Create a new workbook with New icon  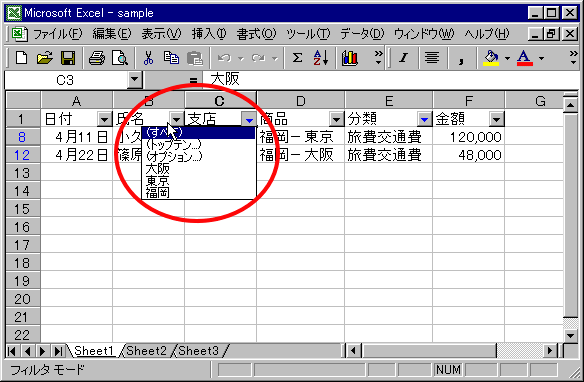21,58
